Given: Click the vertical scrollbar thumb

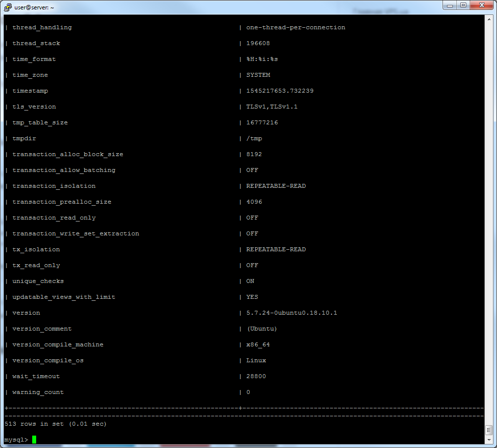Looking at the screenshot, I should point(489,430).
